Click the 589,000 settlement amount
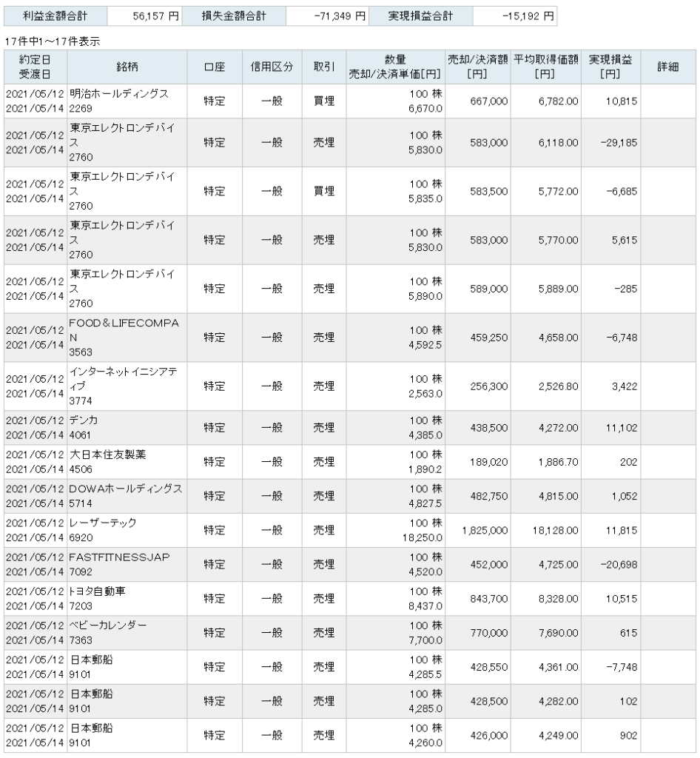 [x=489, y=289]
